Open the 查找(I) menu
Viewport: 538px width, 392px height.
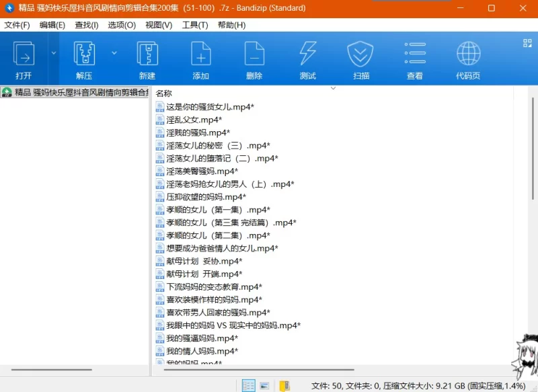tap(87, 25)
